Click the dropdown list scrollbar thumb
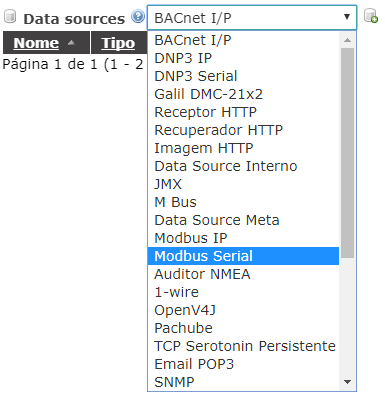 [x=347, y=153]
